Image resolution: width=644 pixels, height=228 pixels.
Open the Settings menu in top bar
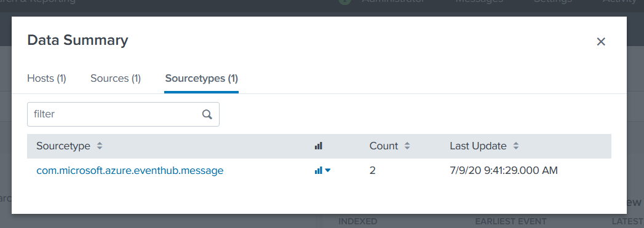tap(553, 1)
